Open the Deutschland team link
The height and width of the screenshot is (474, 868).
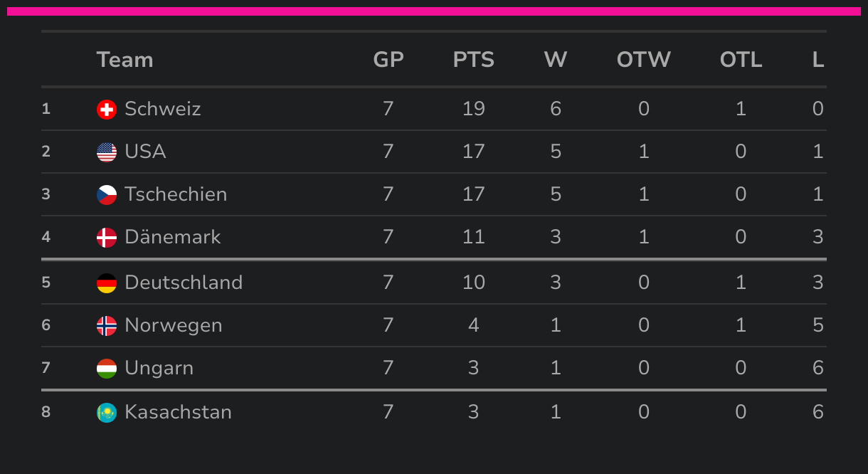(x=184, y=283)
